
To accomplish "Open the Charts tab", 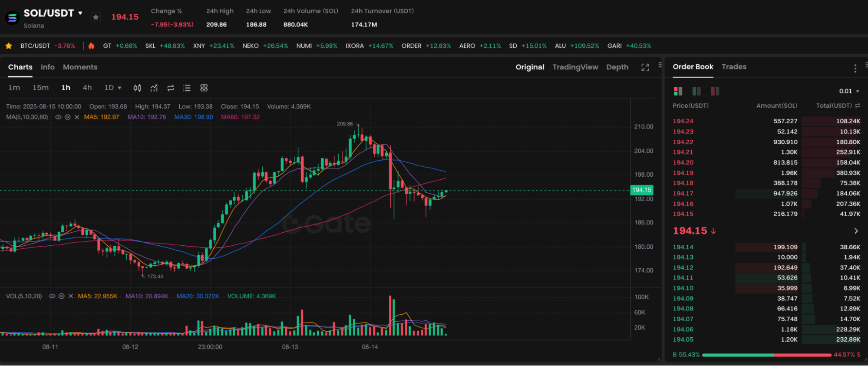I will (x=20, y=67).
